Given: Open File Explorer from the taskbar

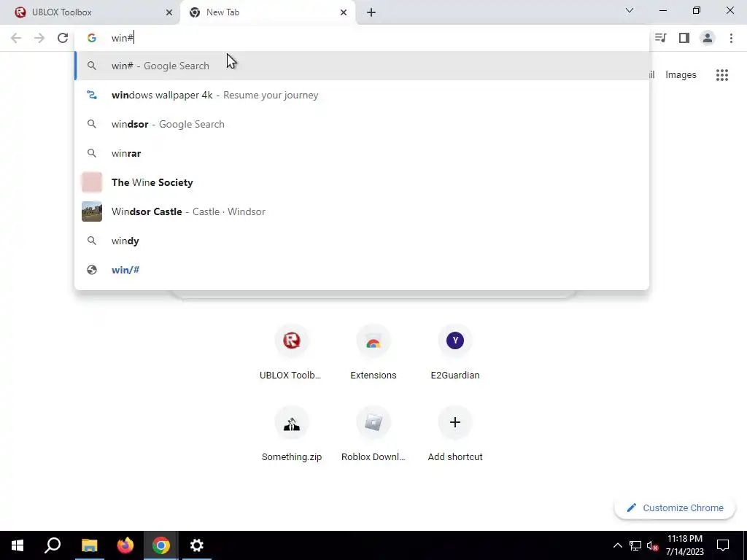Looking at the screenshot, I should point(89,545).
